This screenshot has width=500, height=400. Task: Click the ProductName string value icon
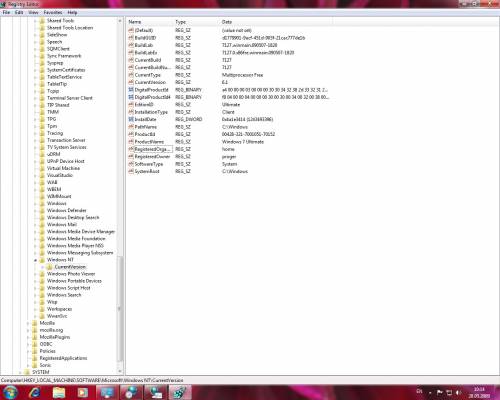(x=131, y=142)
